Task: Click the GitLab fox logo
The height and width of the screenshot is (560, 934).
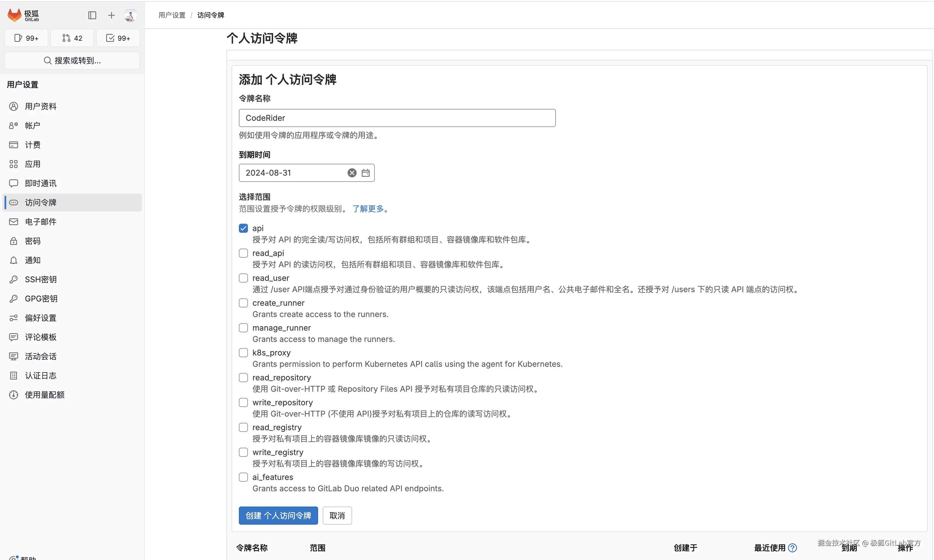Action: 14,15
